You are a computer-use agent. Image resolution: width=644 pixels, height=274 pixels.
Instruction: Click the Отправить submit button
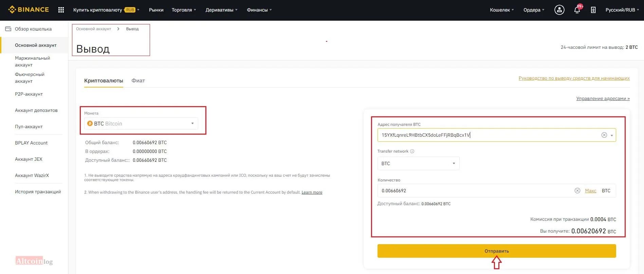point(497,251)
